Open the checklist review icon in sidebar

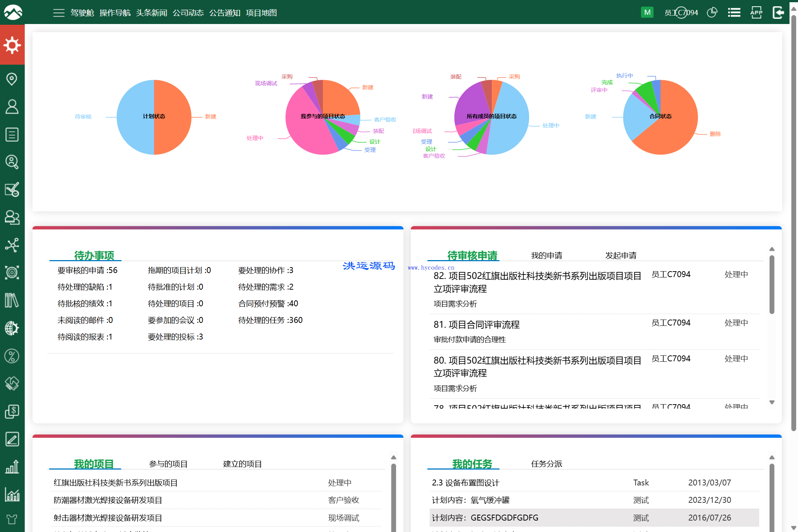(x=12, y=190)
